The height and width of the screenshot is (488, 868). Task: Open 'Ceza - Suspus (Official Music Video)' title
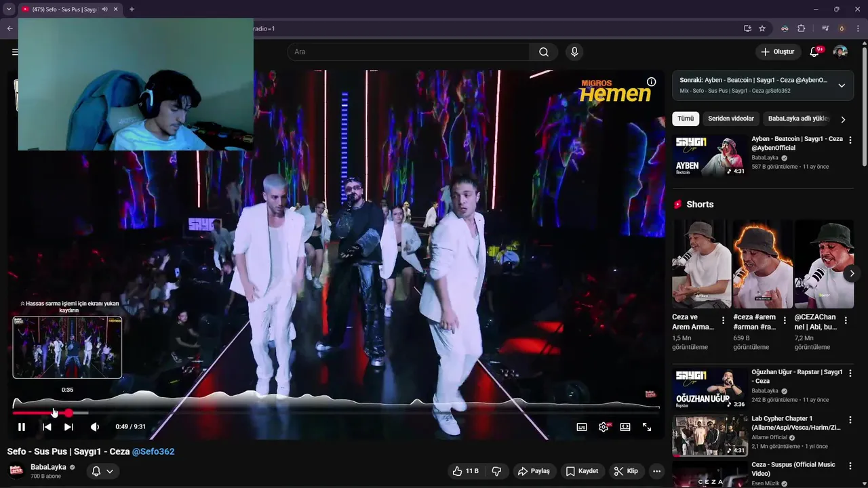coord(793,469)
